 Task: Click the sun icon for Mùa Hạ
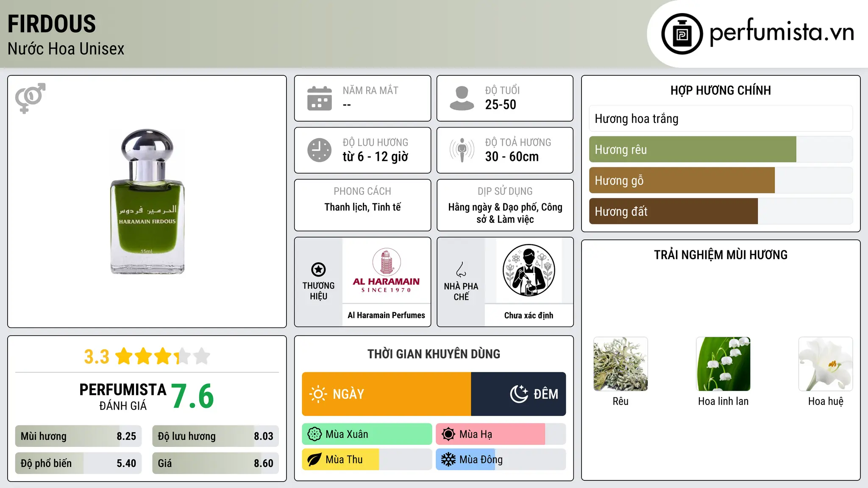[448, 434]
